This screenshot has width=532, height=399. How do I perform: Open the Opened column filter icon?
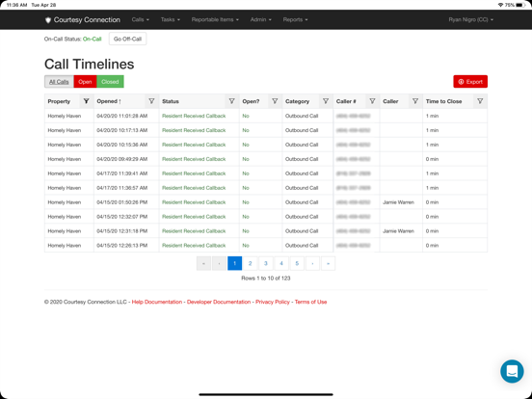tap(151, 101)
